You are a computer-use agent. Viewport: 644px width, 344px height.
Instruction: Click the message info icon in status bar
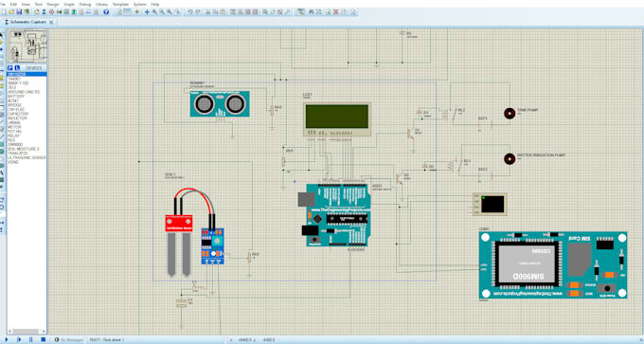(57, 339)
